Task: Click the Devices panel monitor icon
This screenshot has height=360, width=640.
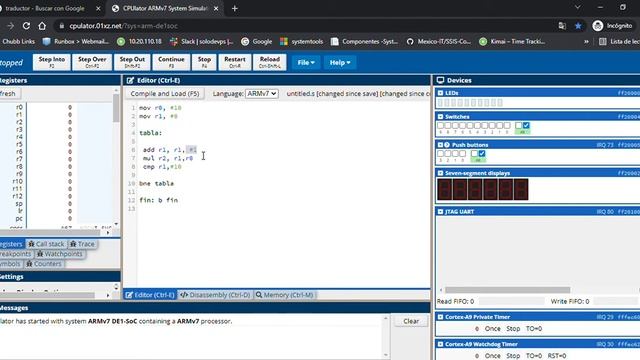Action: (x=440, y=80)
